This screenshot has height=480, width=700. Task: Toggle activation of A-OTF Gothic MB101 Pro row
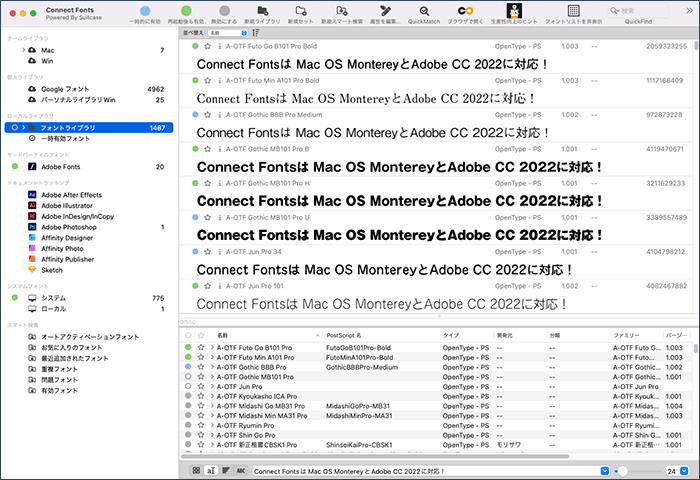click(x=188, y=376)
